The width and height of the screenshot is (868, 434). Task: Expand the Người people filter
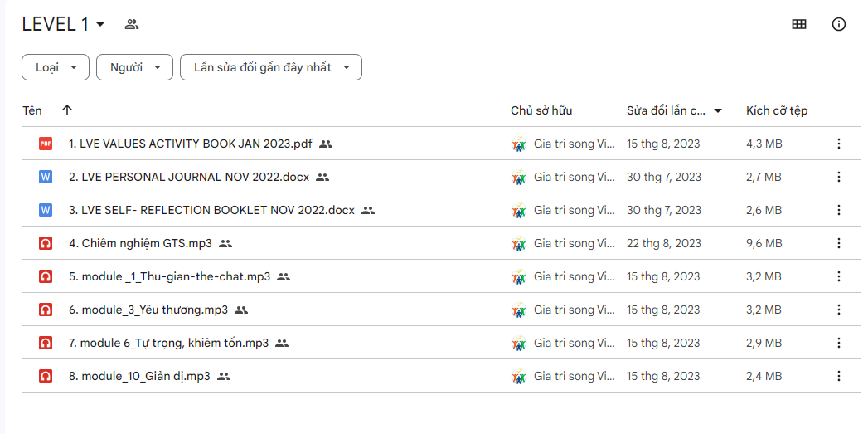134,67
